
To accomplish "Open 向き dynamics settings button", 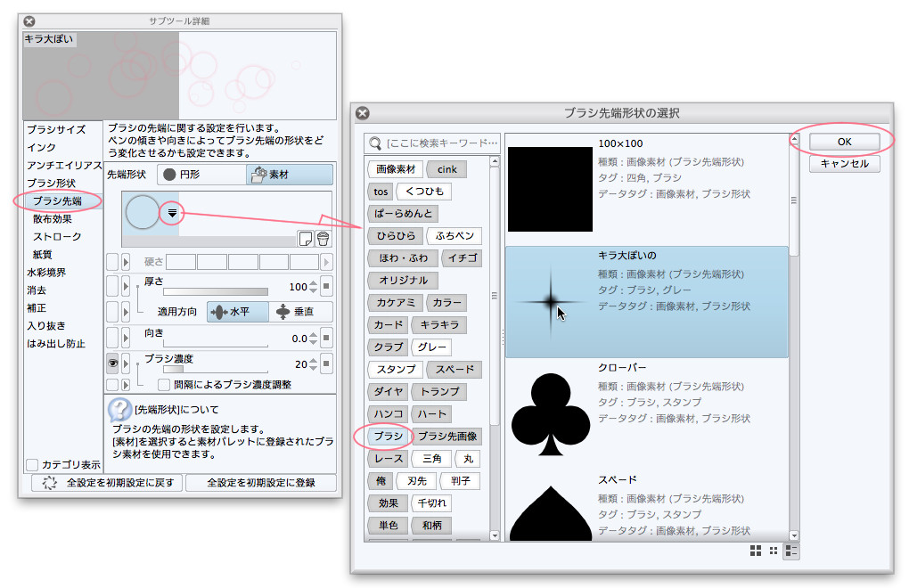I will pyautogui.click(x=326, y=338).
